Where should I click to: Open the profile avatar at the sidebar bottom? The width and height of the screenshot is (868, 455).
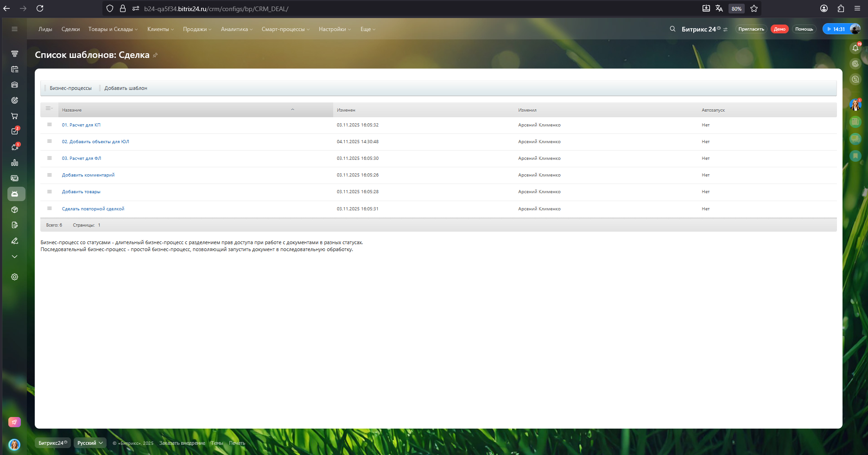coord(14,445)
